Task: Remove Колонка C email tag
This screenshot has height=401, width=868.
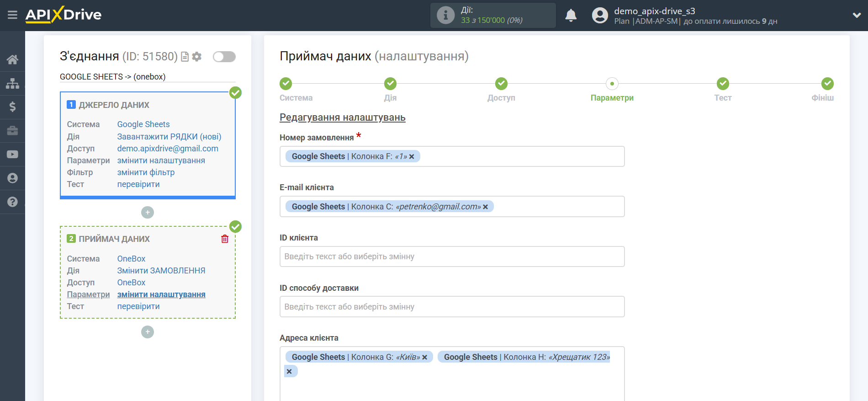Action: pos(485,207)
